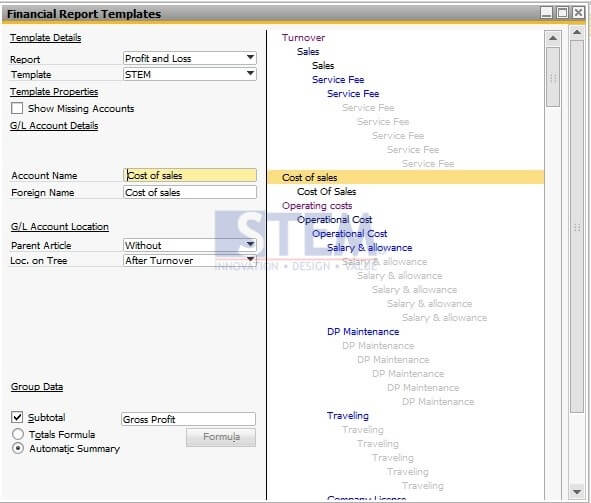Click the Template Details heading
Image resolution: width=591 pixels, height=503 pixels.
coord(45,38)
